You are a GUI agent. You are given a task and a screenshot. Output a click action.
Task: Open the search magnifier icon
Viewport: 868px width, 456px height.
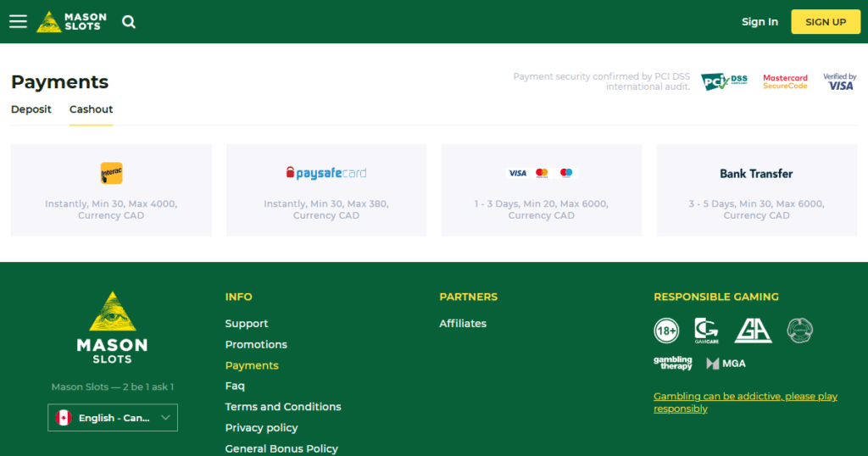(x=129, y=21)
